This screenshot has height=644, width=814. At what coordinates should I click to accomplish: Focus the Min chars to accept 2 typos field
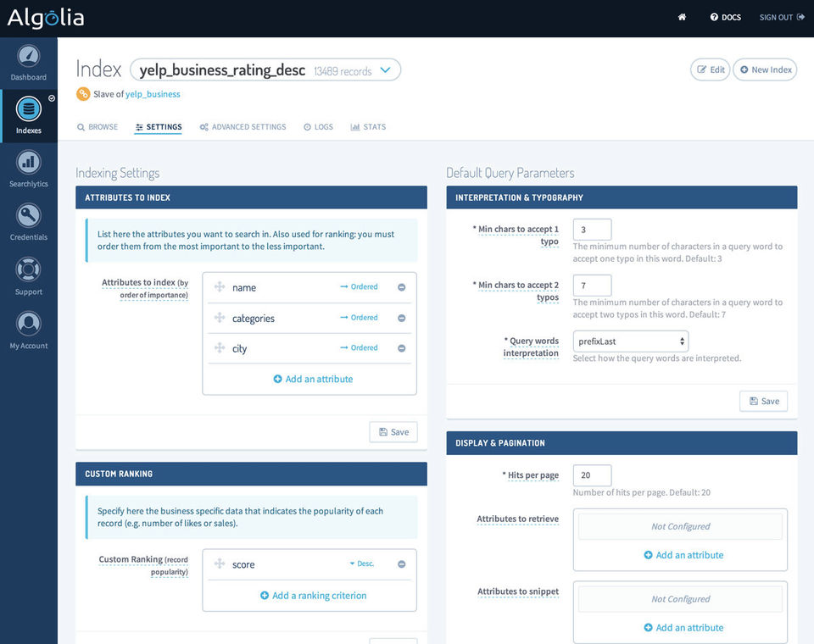(x=593, y=286)
